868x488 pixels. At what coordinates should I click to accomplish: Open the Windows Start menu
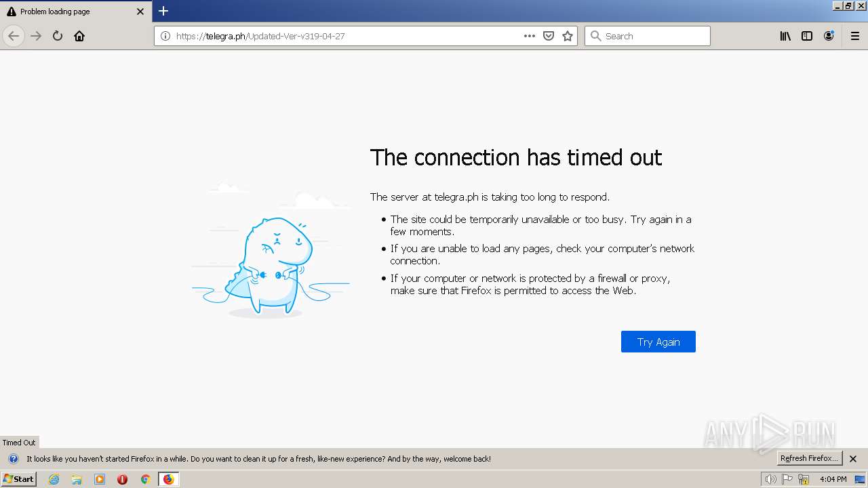tap(19, 479)
